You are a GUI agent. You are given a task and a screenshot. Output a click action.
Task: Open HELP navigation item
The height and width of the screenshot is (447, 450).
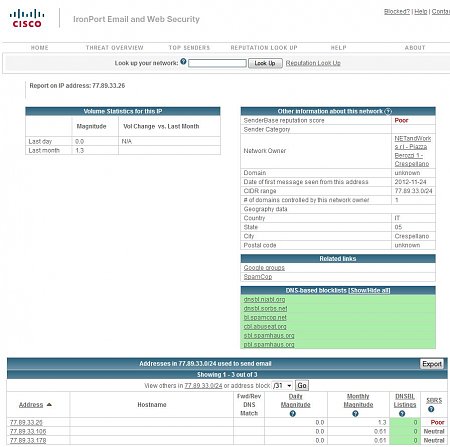point(339,48)
